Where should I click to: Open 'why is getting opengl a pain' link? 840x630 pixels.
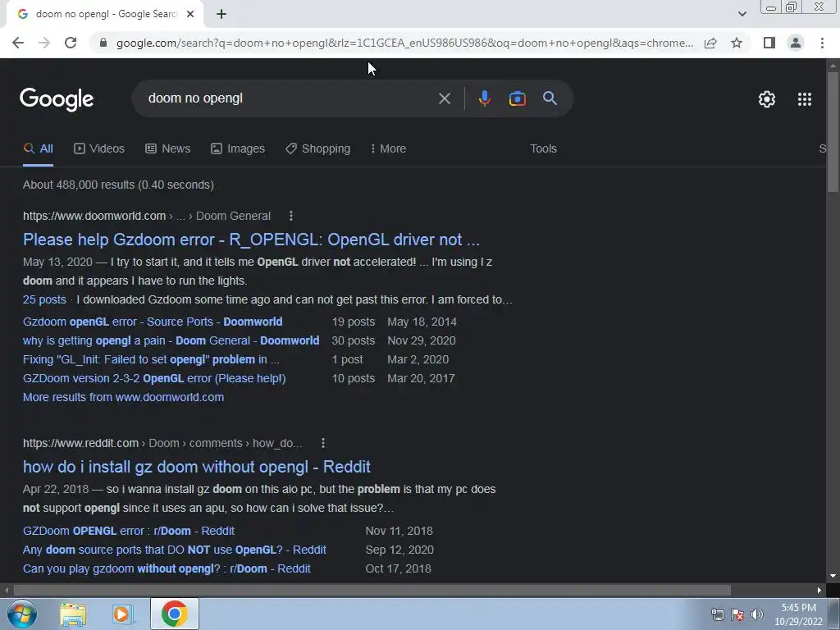171,340
